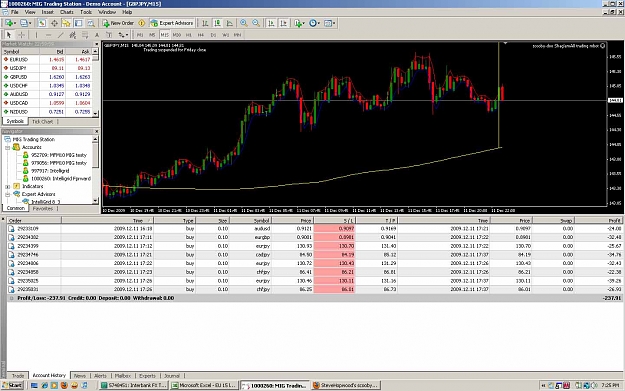
Task: Toggle chart shift from right border
Action: pyautogui.click(x=283, y=23)
